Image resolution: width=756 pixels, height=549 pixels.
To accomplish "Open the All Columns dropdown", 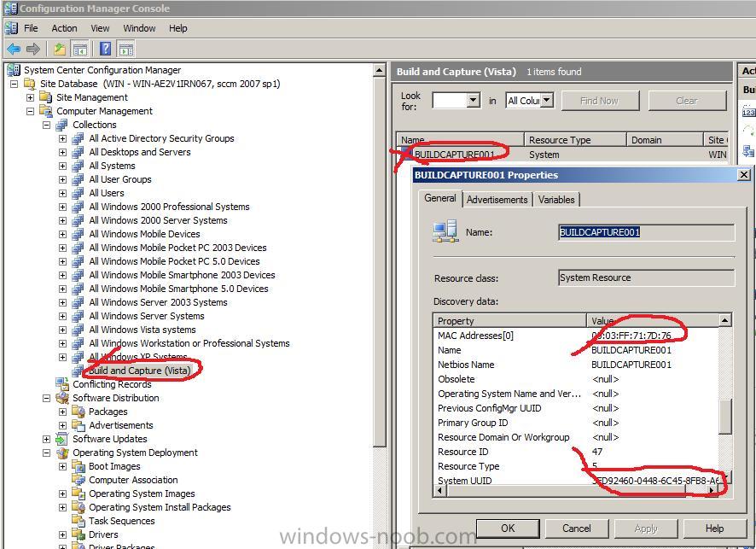I will [x=547, y=101].
